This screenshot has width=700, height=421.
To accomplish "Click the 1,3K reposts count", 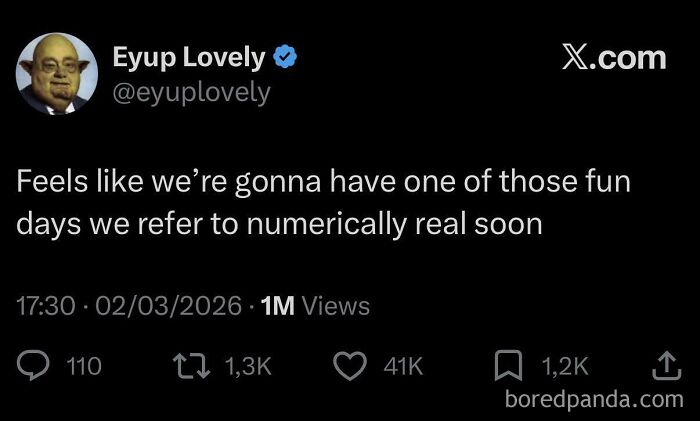I will (x=248, y=366).
